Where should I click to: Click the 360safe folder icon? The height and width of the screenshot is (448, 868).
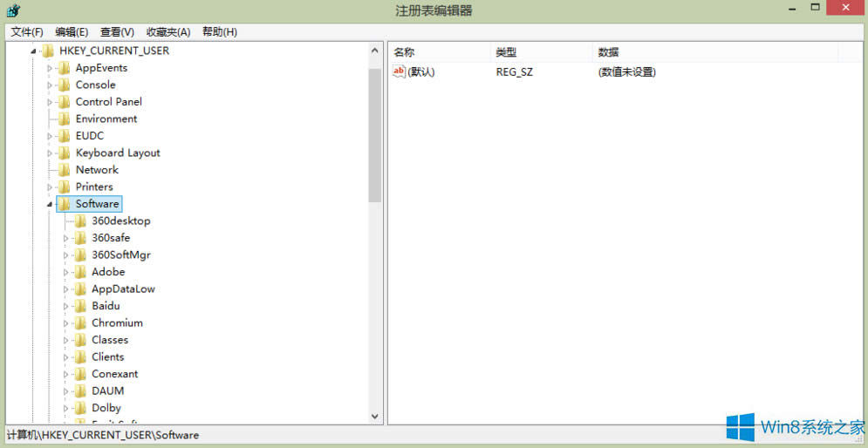tap(80, 238)
